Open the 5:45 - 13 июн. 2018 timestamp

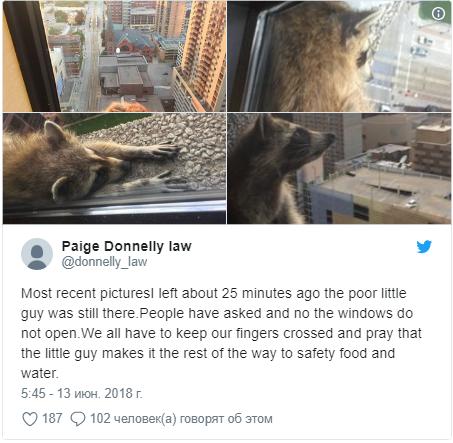[82, 393]
